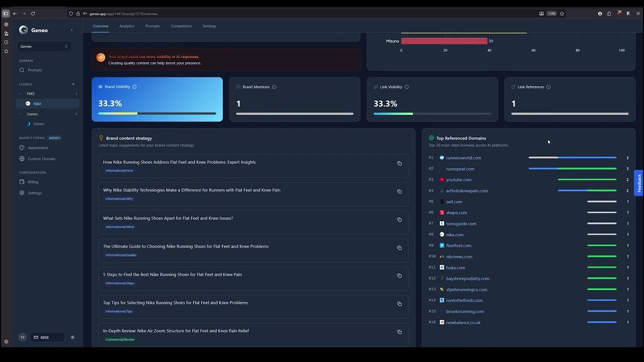Screen dimensions: 644x362
Task: Open the Geneo workspace dropdown
Action: 44,46
